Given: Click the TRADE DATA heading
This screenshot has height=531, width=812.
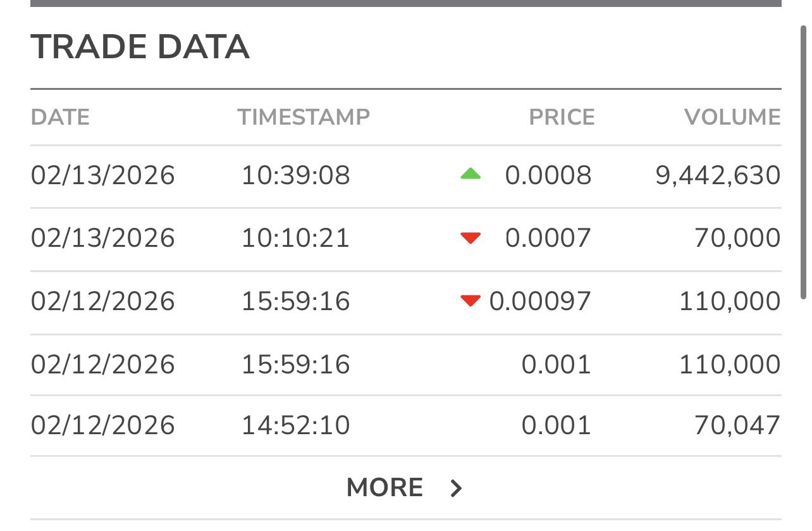Looking at the screenshot, I should click(x=140, y=47).
